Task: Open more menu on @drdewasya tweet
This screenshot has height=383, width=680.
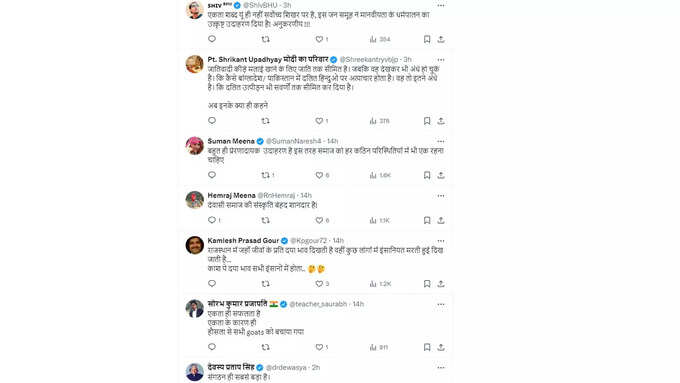Action: pos(441,367)
